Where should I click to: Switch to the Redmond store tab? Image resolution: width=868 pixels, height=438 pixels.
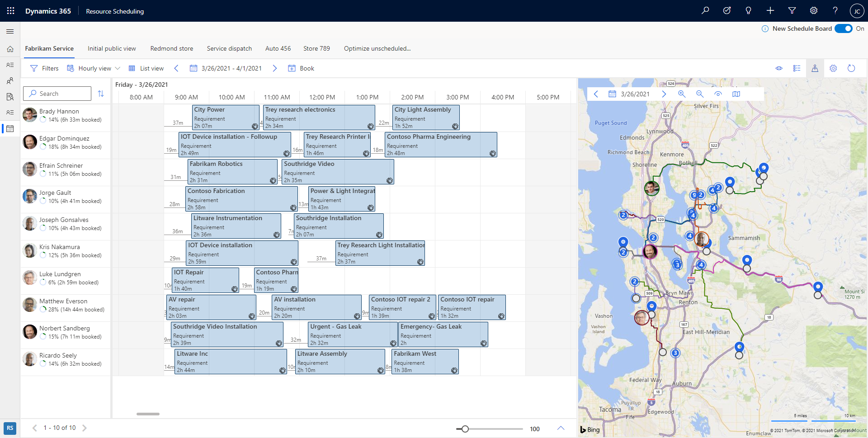172,48
